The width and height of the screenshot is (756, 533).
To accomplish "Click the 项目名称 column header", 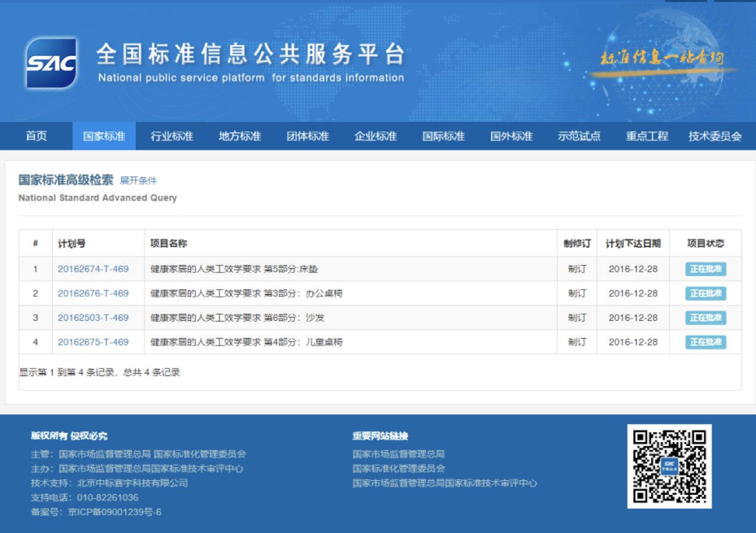I will pos(169,244).
